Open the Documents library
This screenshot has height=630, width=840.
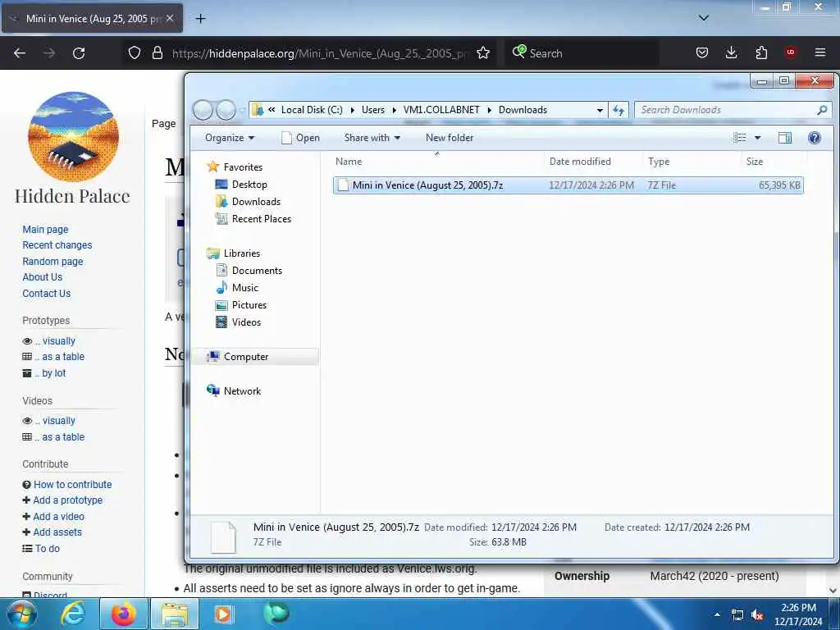(x=257, y=271)
